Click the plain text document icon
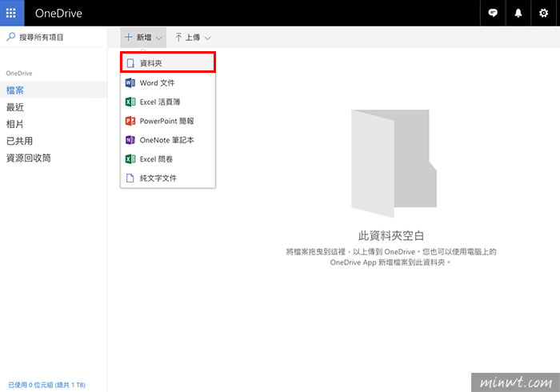Screen dimensions: 560x392 (x=130, y=178)
